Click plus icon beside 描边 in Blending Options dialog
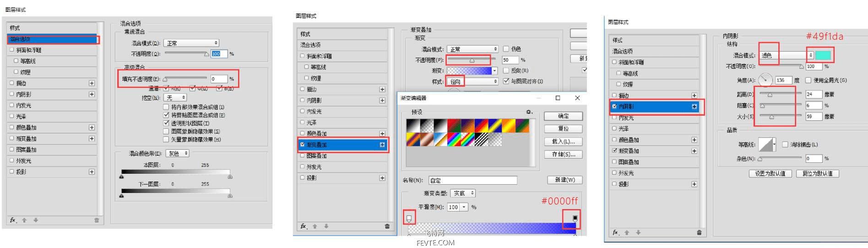The image size is (868, 248). tap(92, 83)
